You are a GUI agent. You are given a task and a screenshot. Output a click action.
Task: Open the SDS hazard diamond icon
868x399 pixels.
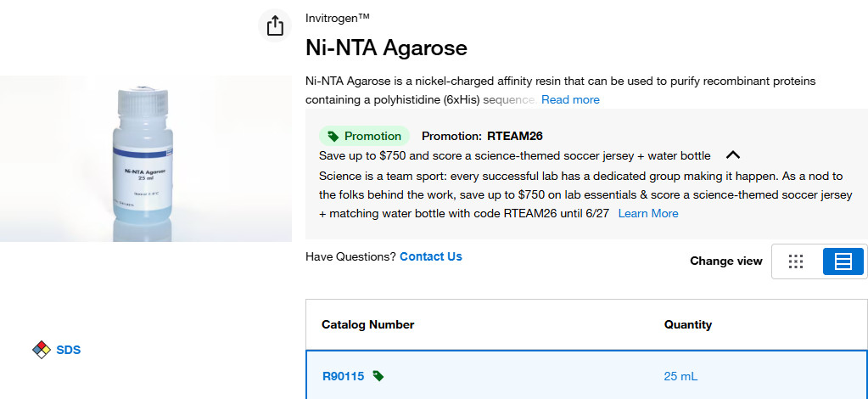(42, 350)
